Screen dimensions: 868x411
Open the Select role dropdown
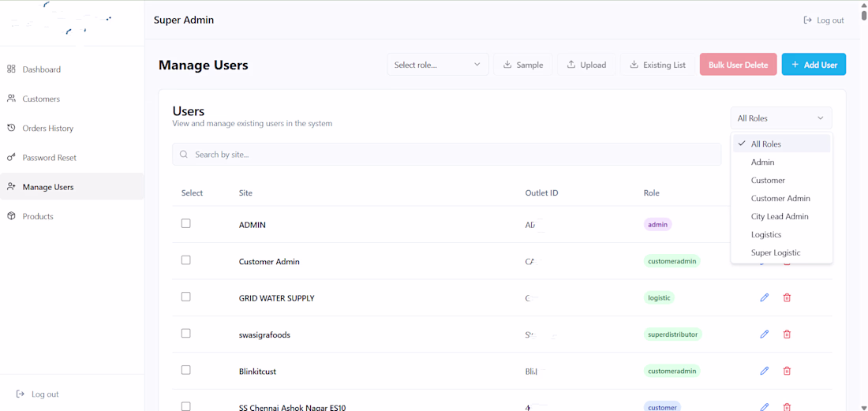click(x=437, y=65)
